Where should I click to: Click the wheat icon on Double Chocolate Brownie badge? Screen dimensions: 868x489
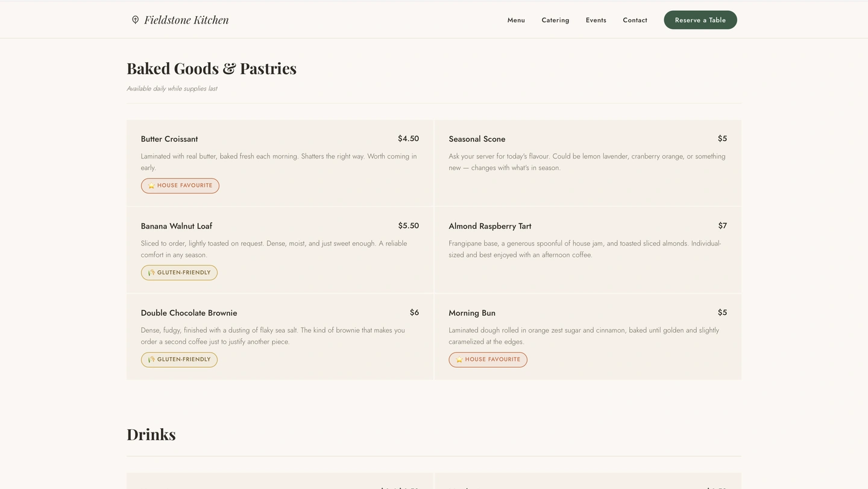pyautogui.click(x=151, y=360)
